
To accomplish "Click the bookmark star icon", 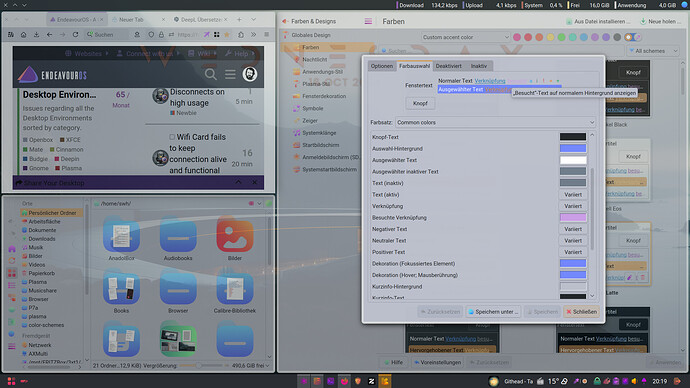I will (x=227, y=34).
